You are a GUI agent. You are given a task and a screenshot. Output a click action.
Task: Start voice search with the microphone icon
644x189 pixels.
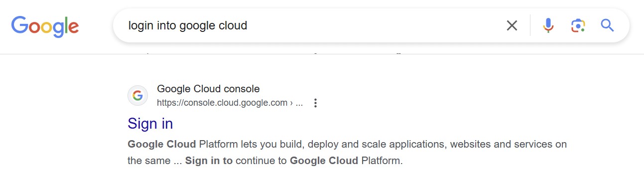click(548, 25)
